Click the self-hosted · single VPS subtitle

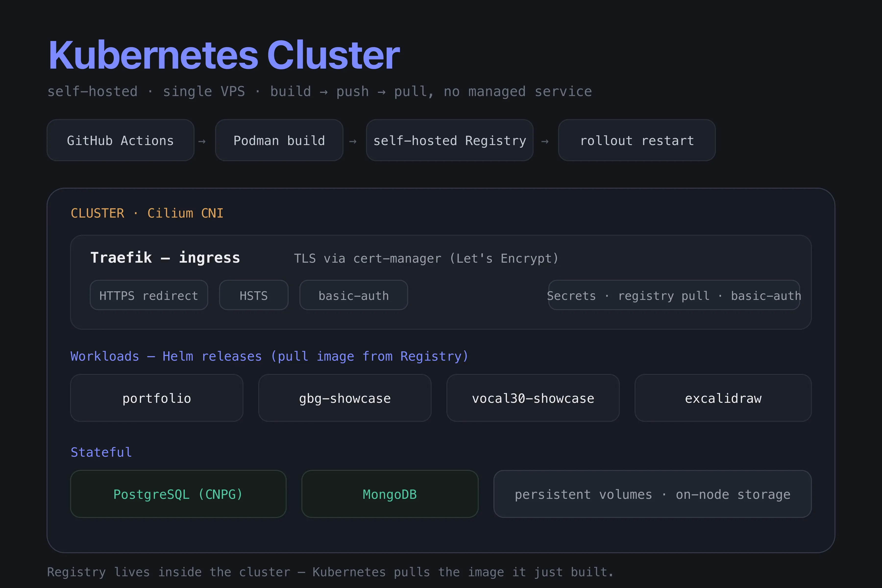click(x=319, y=91)
